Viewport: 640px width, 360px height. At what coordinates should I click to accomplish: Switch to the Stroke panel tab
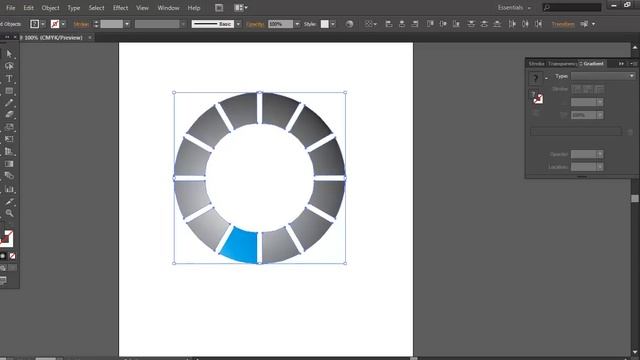coord(536,64)
